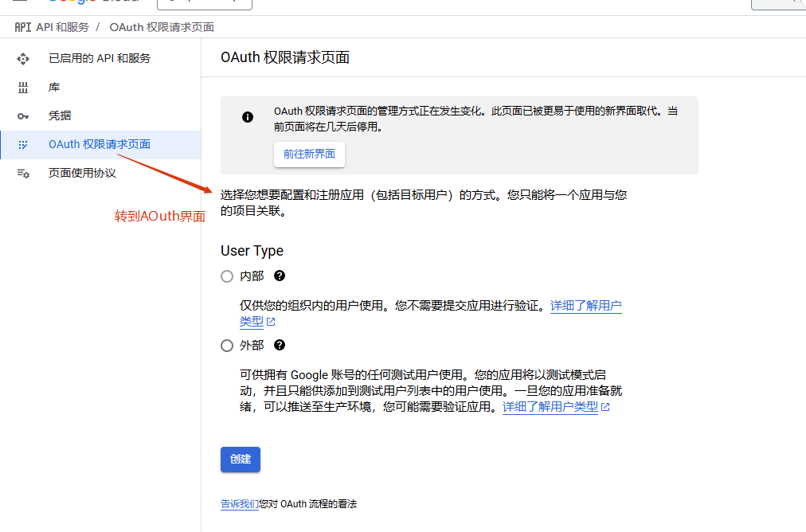
Task: Click external-link icon after 类型 under 内部
Action: pyautogui.click(x=271, y=322)
